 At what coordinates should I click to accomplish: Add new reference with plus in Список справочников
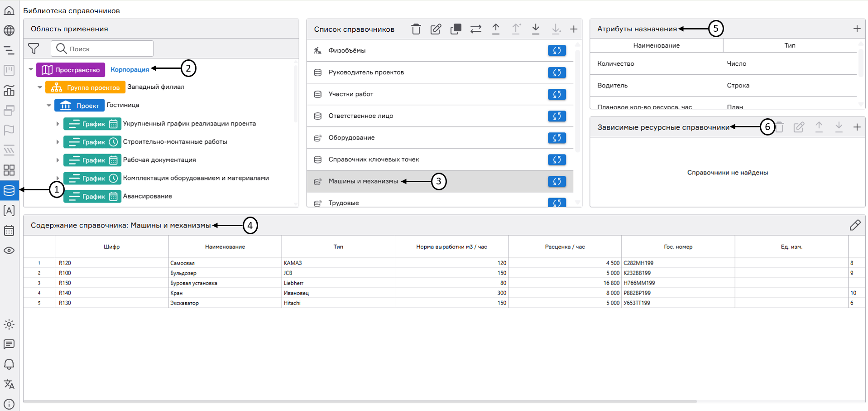pyautogui.click(x=573, y=29)
